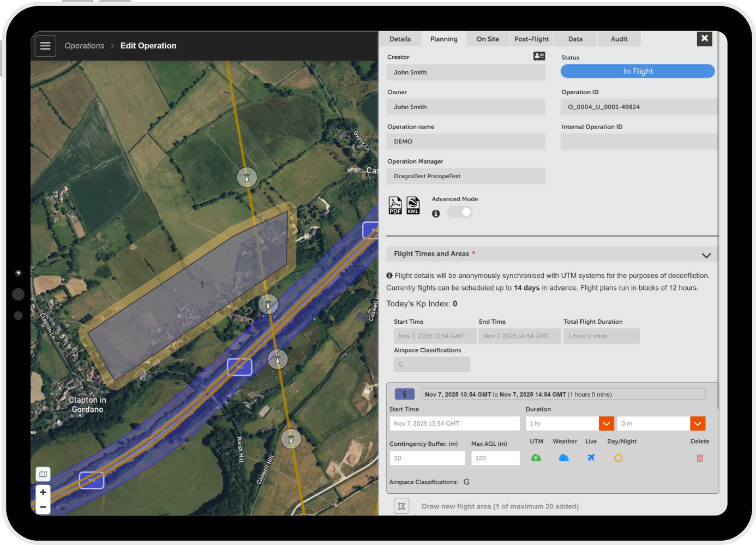The image size is (756, 545).
Task: Toggle Advanced Mode switch
Action: (460, 212)
